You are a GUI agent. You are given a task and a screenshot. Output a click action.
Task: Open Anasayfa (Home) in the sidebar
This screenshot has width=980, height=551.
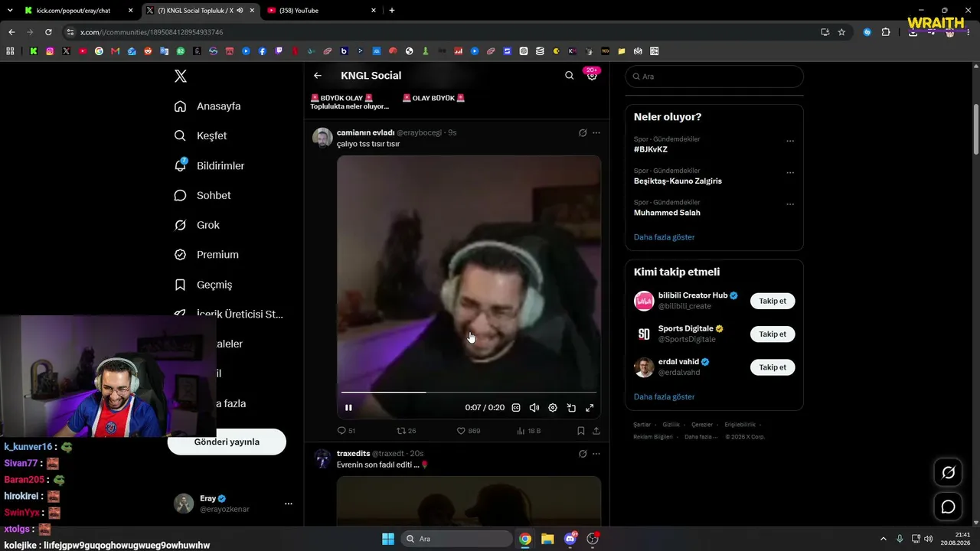[207, 106]
